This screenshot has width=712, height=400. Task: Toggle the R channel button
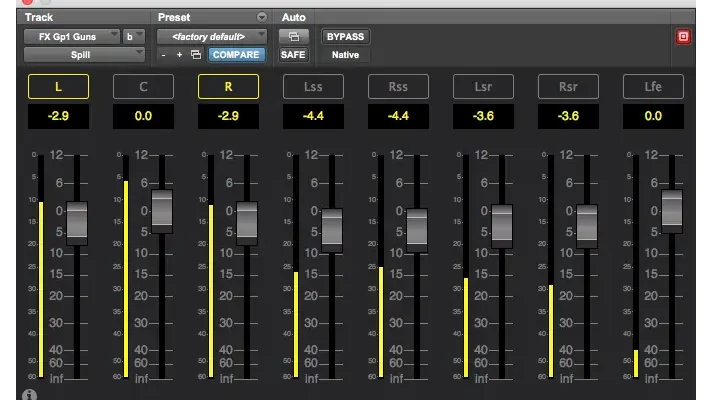(x=228, y=87)
